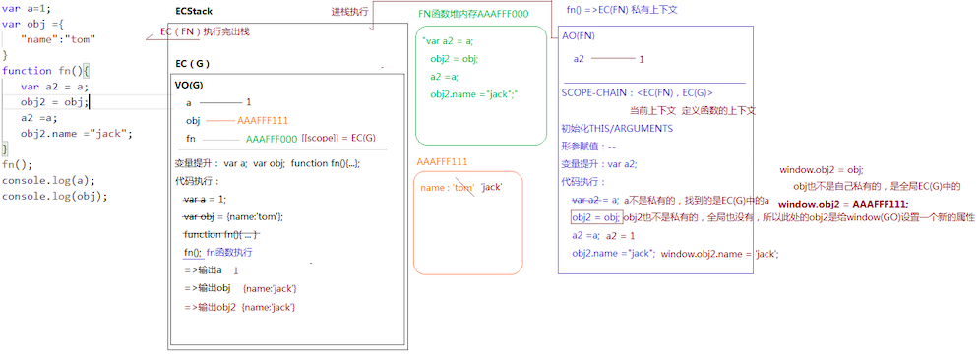Screen dimensions: 980x357
Task: Click the red '当前上下文' label
Action: pos(653,111)
